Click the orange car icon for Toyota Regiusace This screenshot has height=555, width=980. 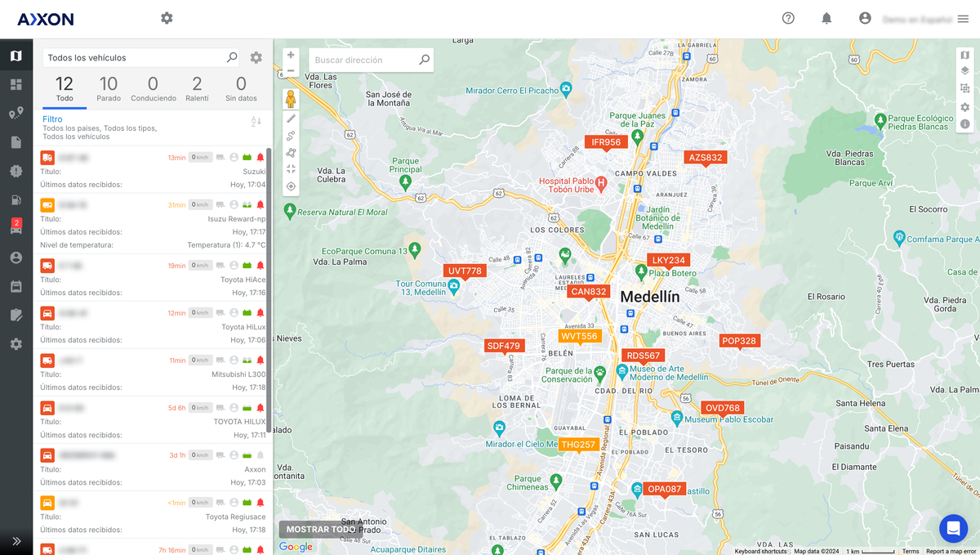coord(47,502)
